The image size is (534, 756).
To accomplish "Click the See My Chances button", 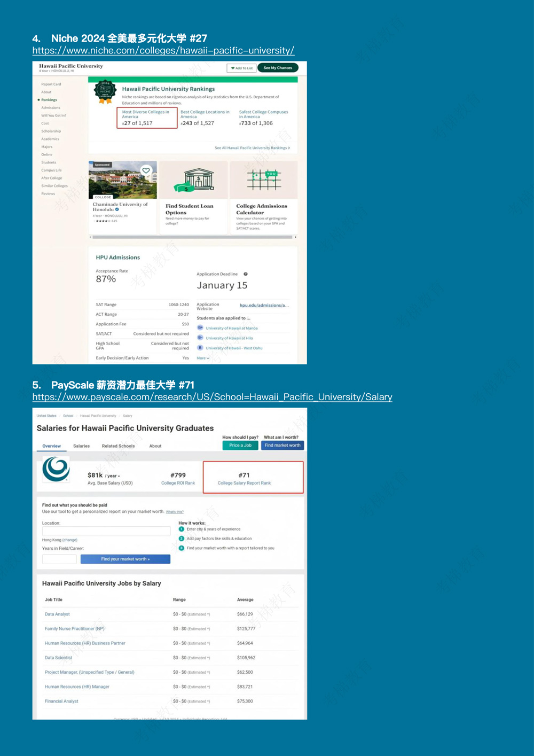I will click(278, 68).
